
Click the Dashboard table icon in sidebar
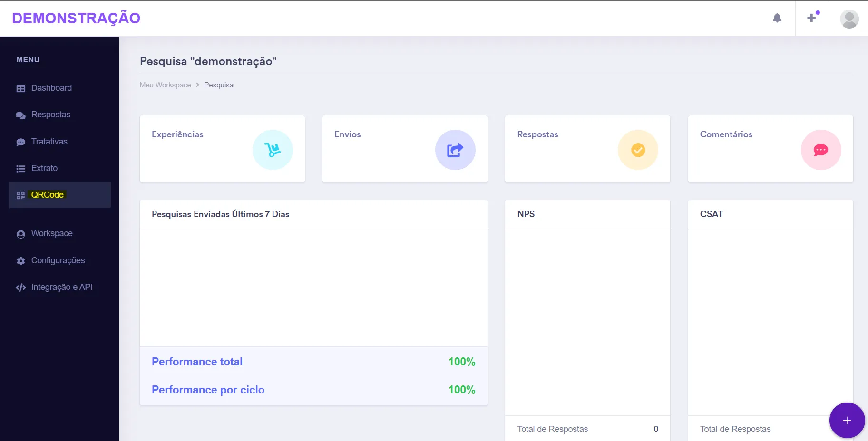[x=20, y=88]
